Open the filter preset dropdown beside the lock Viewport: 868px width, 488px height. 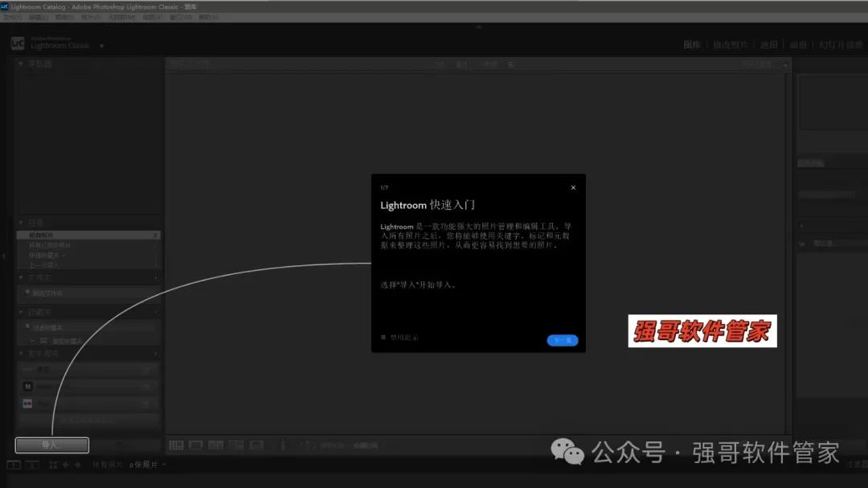(757, 65)
